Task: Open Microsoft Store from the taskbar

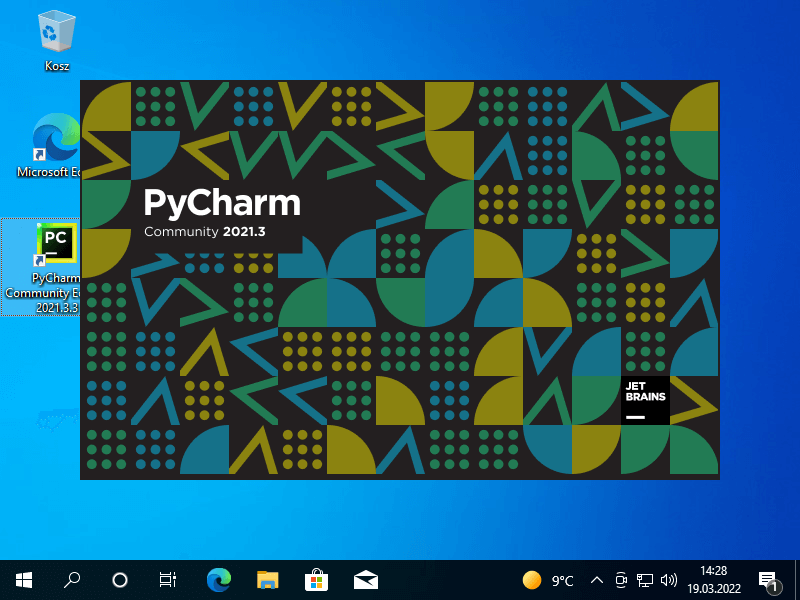Action: (x=316, y=580)
